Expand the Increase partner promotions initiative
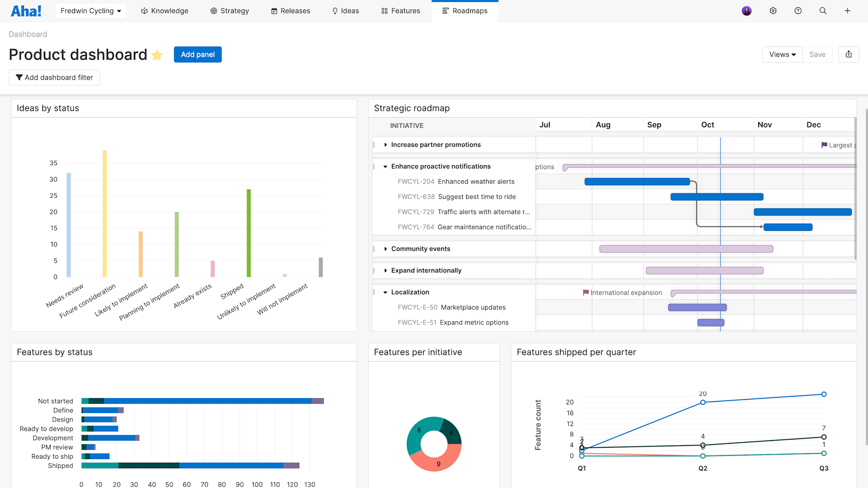The image size is (868, 488). click(x=386, y=145)
